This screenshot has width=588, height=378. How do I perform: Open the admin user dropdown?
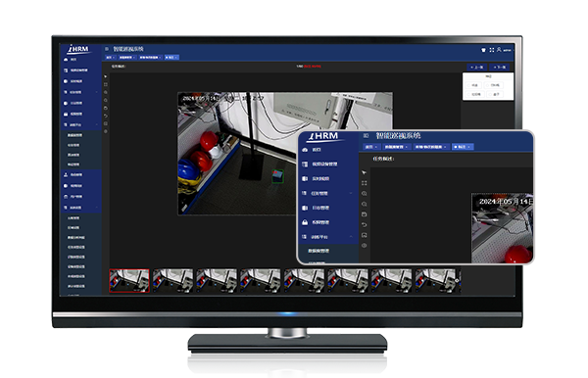505,50
